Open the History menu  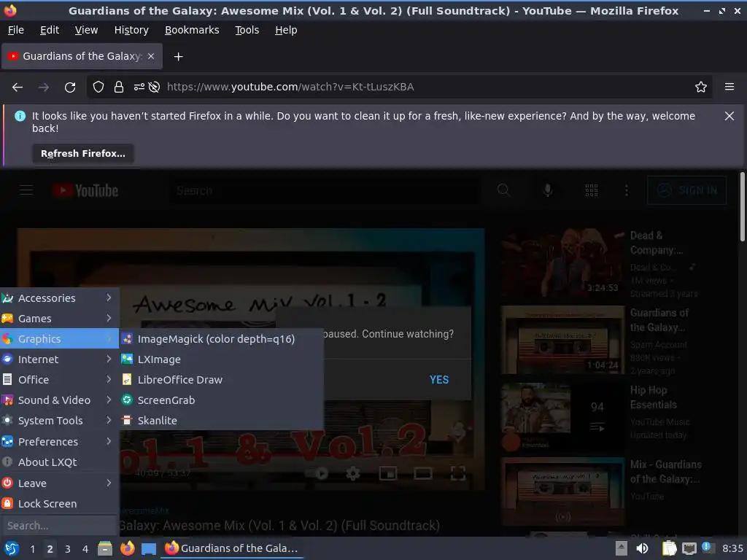click(131, 30)
